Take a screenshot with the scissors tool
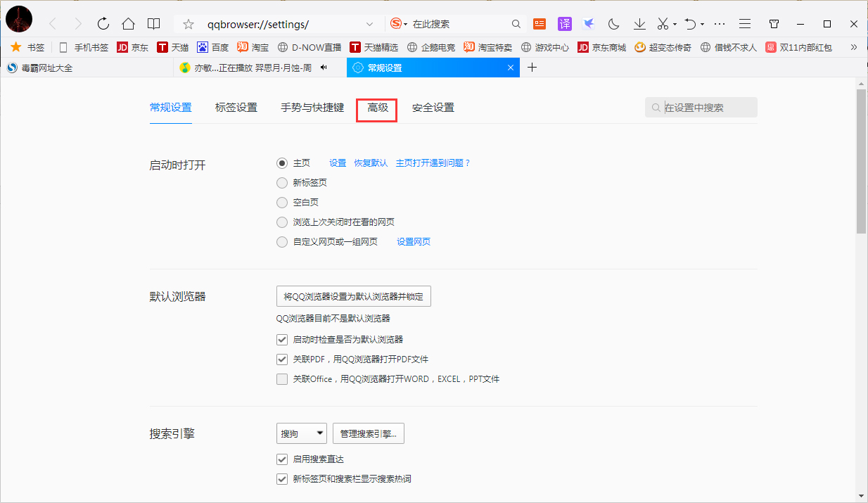The height and width of the screenshot is (503, 868). [x=662, y=23]
